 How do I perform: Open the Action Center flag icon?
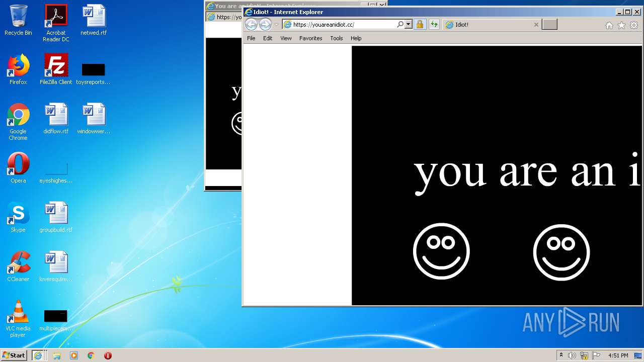[596, 355]
